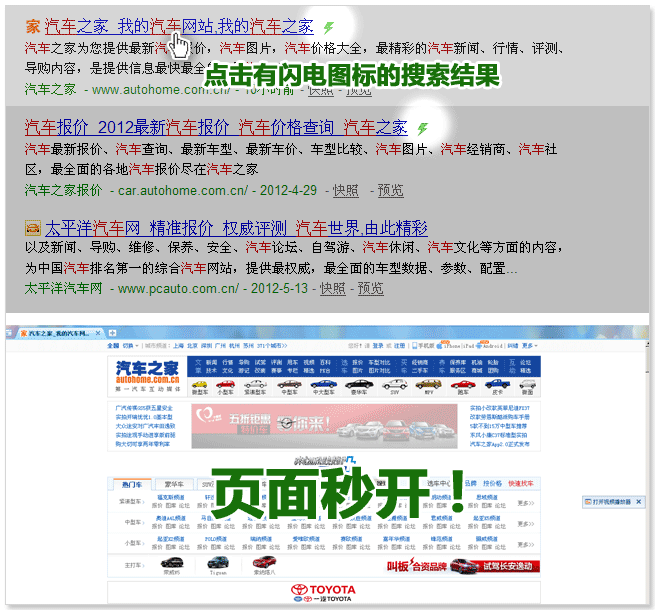Screen dimensions: 655x610
Task: Select the blue 皮卡 pickup icon
Action: (497, 384)
